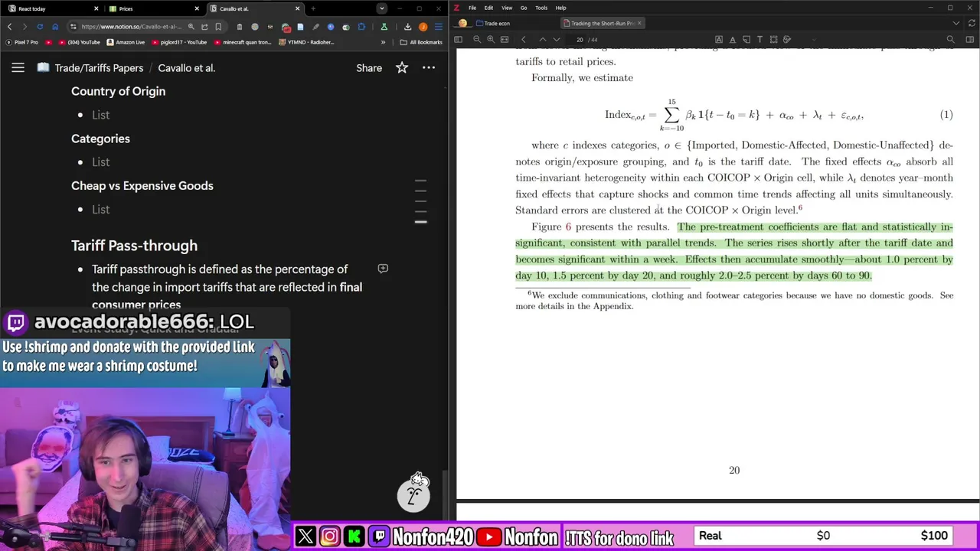Image resolution: width=980 pixels, height=551 pixels.
Task: Favorite the Notion page with star
Action: 402,68
